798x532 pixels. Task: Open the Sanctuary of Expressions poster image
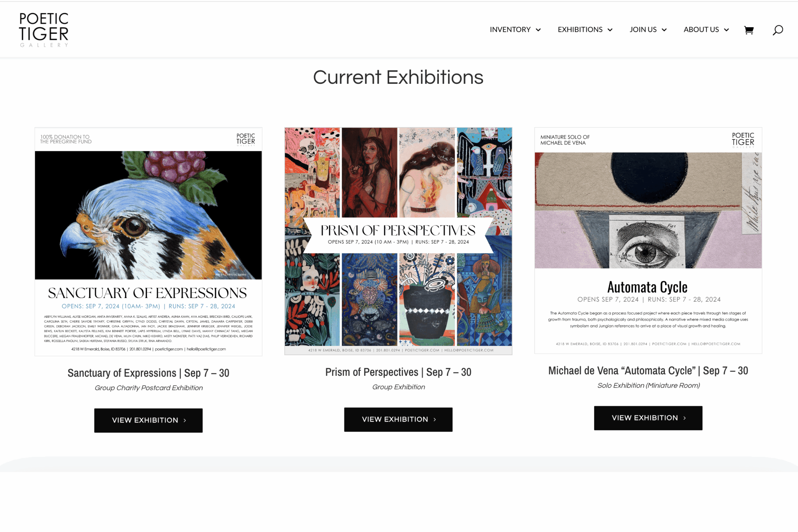tap(148, 241)
